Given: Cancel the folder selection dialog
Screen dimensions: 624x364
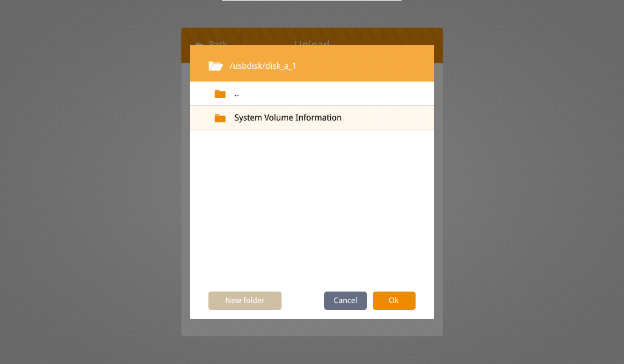Looking at the screenshot, I should (346, 301).
